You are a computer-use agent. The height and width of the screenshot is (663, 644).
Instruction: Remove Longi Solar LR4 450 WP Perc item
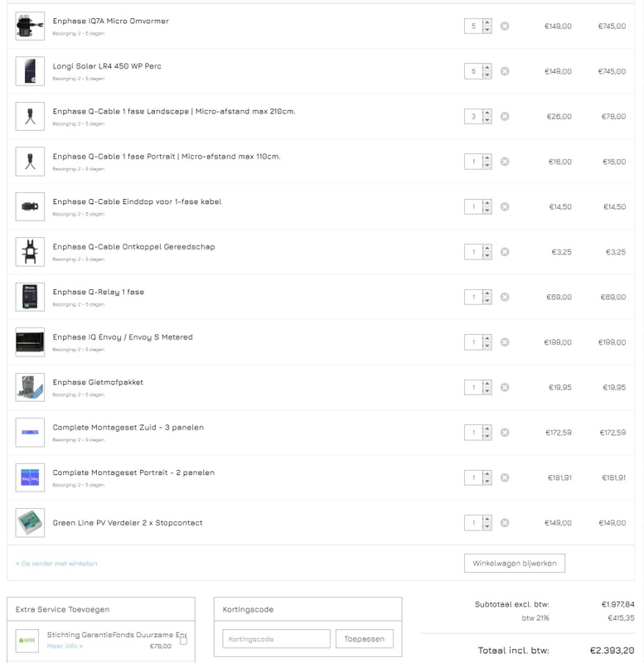coord(505,71)
